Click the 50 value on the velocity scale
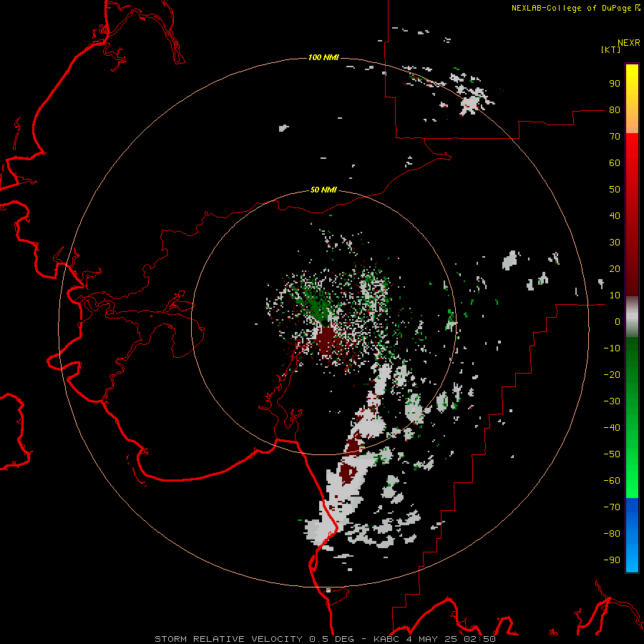 point(615,190)
